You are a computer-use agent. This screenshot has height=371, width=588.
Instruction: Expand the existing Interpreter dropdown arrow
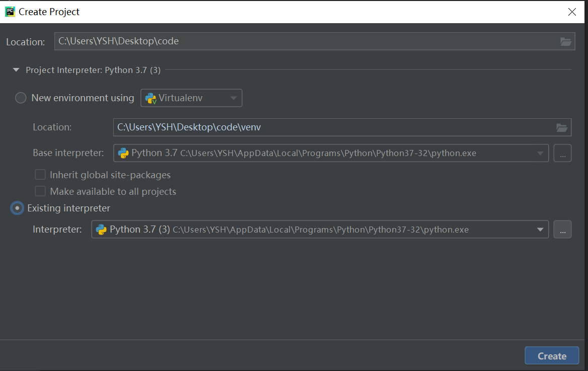[540, 230]
